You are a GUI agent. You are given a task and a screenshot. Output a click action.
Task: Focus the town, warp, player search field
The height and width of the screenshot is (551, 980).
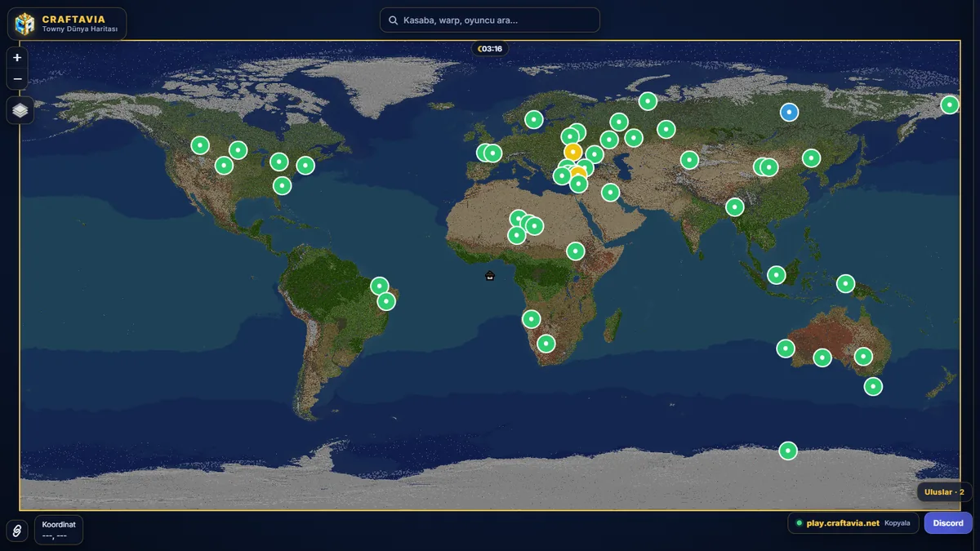pyautogui.click(x=490, y=20)
